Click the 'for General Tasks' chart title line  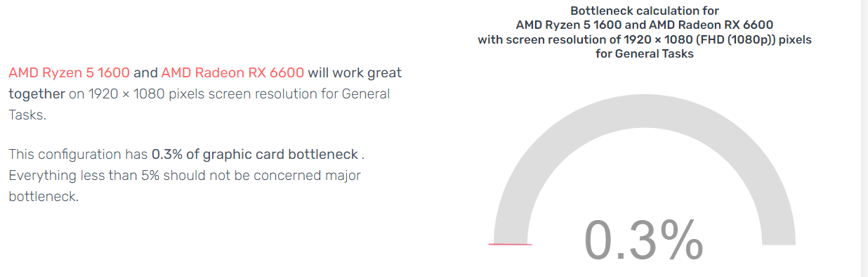(x=645, y=53)
